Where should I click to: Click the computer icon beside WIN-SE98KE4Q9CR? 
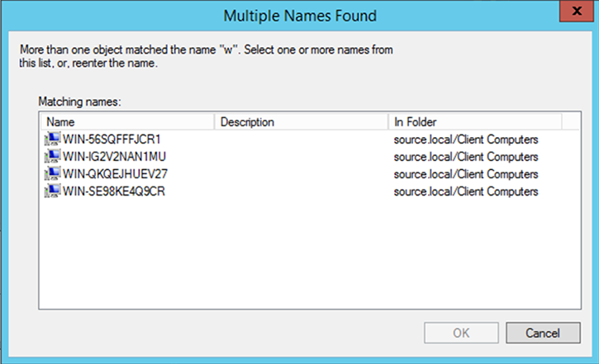[52, 191]
